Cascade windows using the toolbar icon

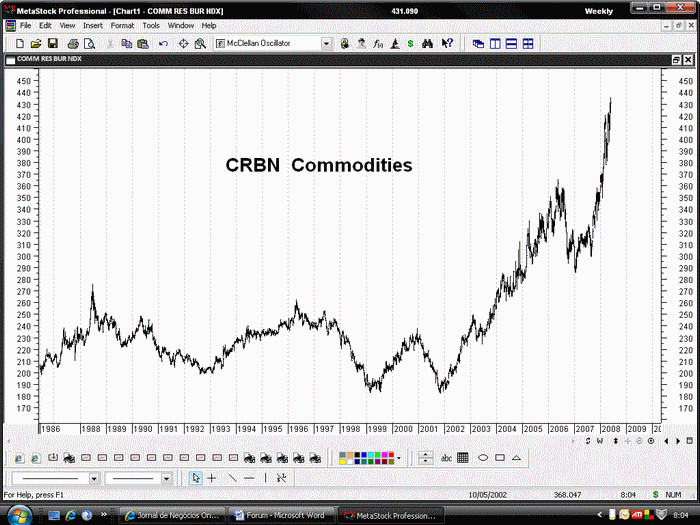(478, 44)
